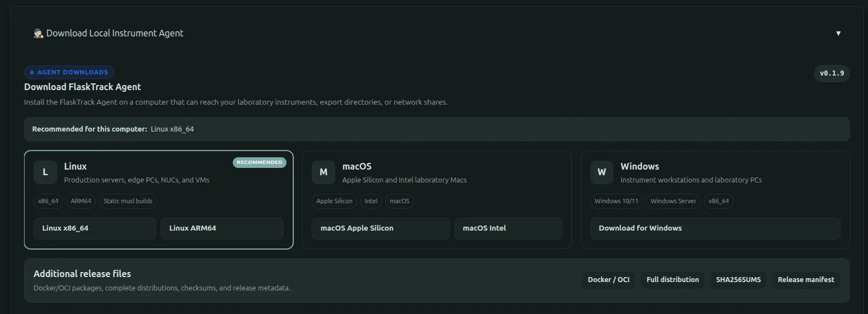
Task: Download the Linux x86_64 build
Action: pyautogui.click(x=95, y=228)
